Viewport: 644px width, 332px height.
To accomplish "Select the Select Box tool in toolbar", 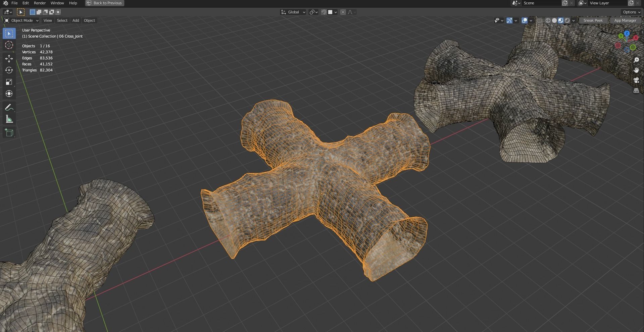I will (9, 34).
